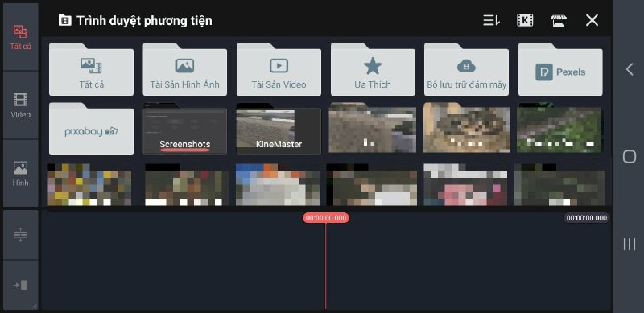Open the KineMaster K film icon
This screenshot has height=313, width=644.
pos(525,20)
